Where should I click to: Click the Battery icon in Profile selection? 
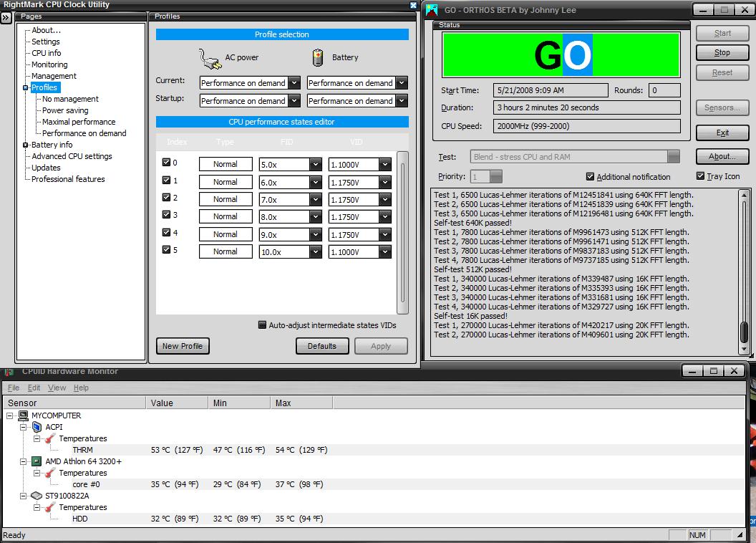(318, 57)
